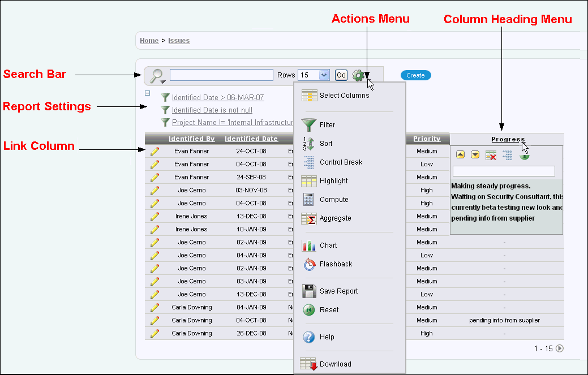Collapse the report settings minus expander
The width and height of the screenshot is (588, 375).
tap(148, 93)
